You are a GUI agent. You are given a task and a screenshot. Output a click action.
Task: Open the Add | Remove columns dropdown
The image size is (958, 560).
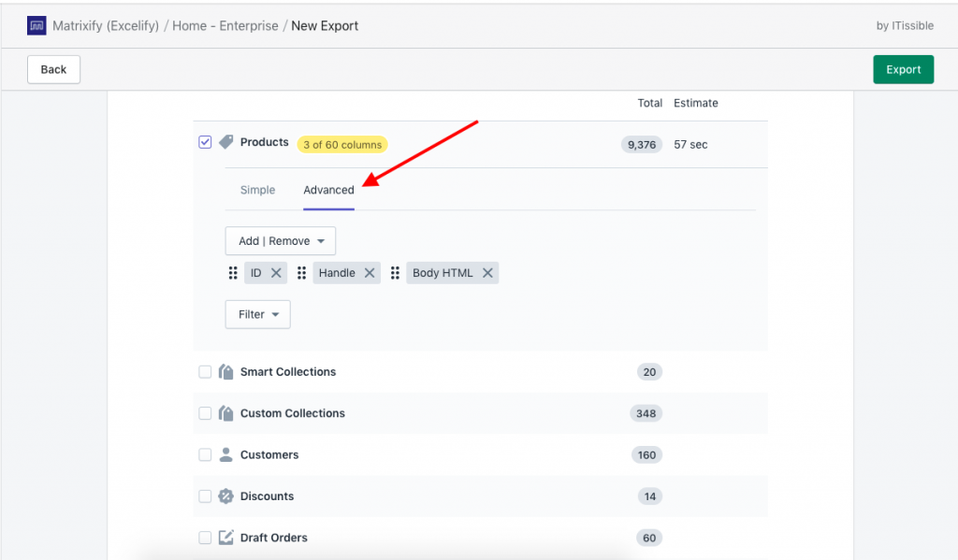click(280, 240)
